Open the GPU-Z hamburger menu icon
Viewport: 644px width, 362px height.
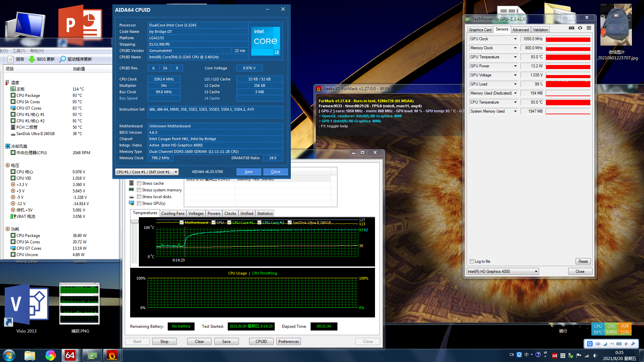point(589,28)
